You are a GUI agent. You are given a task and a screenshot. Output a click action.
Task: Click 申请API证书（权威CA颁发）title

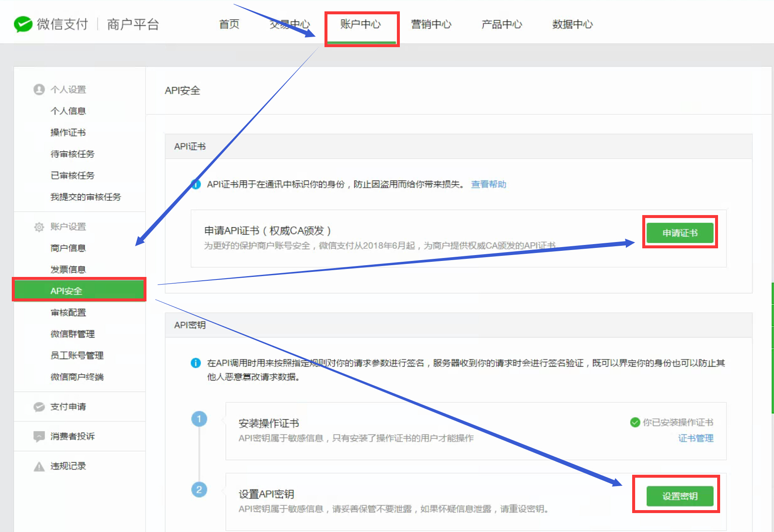coord(268,231)
